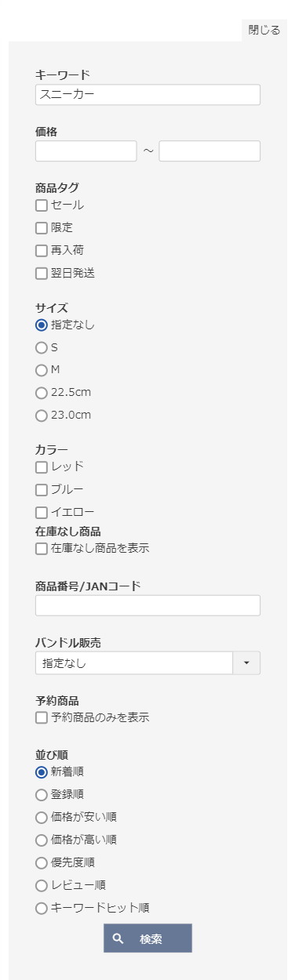
Task: Enable 在庫なし商品を表示 checkbox
Action: pos(42,549)
